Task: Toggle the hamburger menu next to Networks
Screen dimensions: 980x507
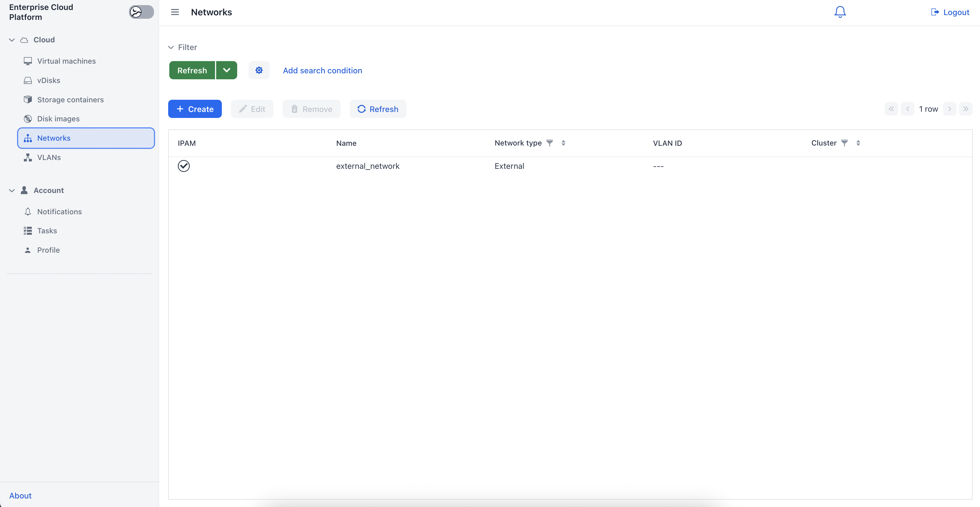Action: click(175, 12)
